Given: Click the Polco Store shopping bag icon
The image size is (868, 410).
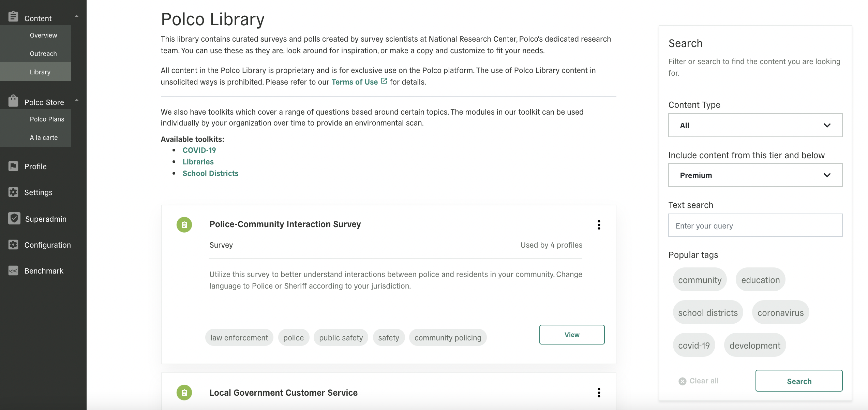Looking at the screenshot, I should 13,101.
